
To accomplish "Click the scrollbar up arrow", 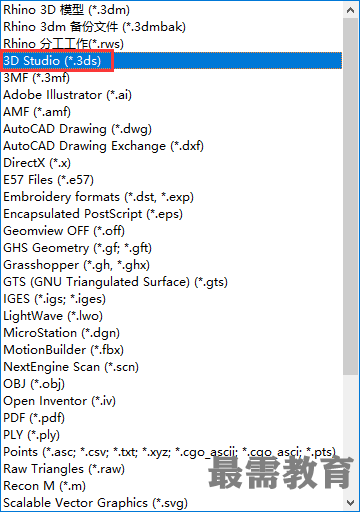I will pos(350,10).
